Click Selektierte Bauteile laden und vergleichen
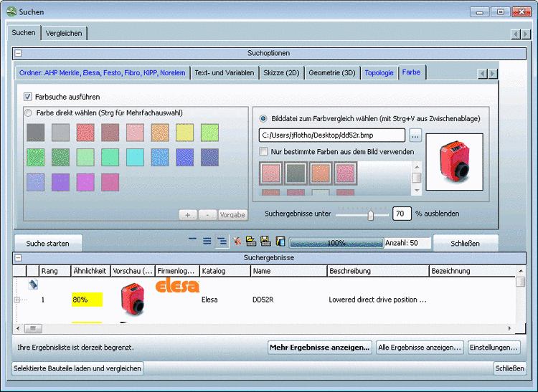This screenshot has width=538, height=392. click(77, 368)
